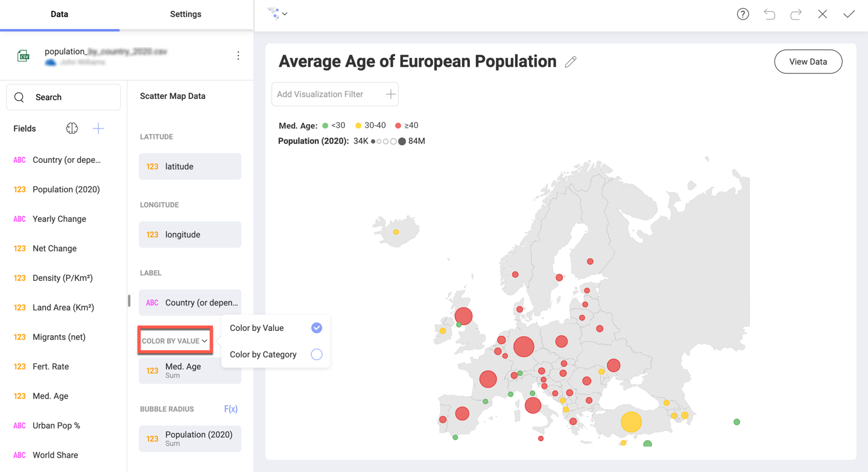868x472 pixels.
Task: Switch to the Settings tab
Action: 185,14
